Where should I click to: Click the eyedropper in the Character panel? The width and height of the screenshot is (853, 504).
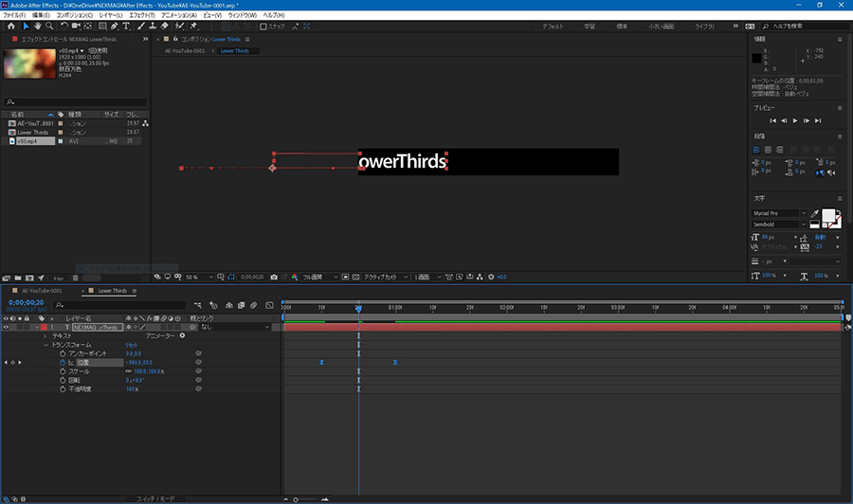click(x=814, y=215)
